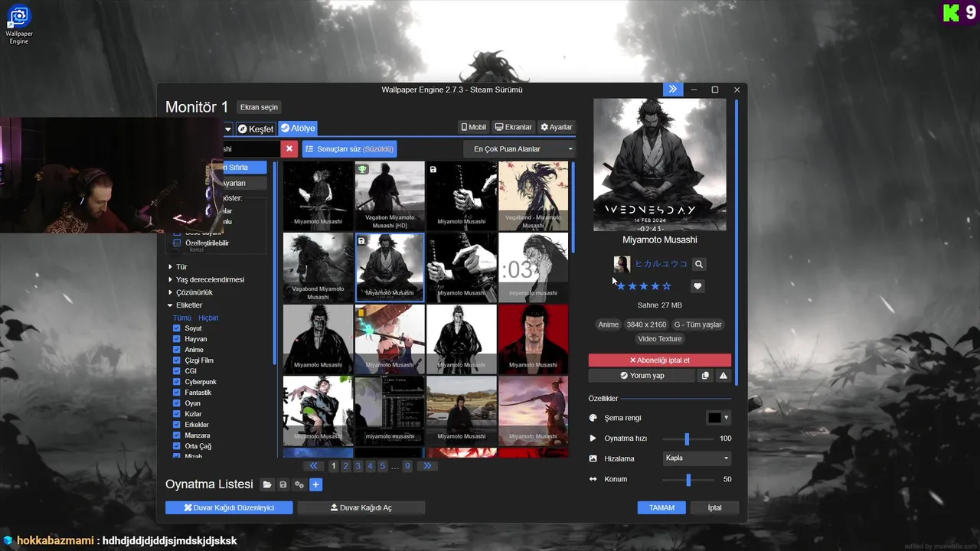The image size is (980, 551).
Task: Collapse side panel with double-arrow title icon
Action: [672, 90]
